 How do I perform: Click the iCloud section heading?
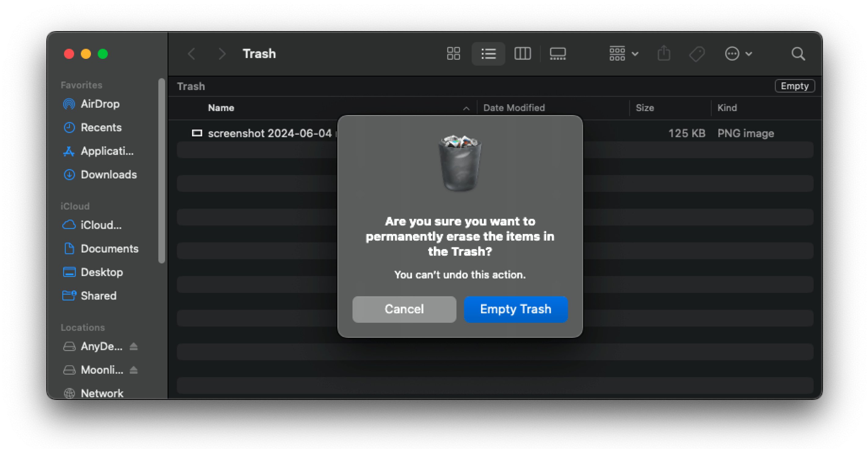75,206
